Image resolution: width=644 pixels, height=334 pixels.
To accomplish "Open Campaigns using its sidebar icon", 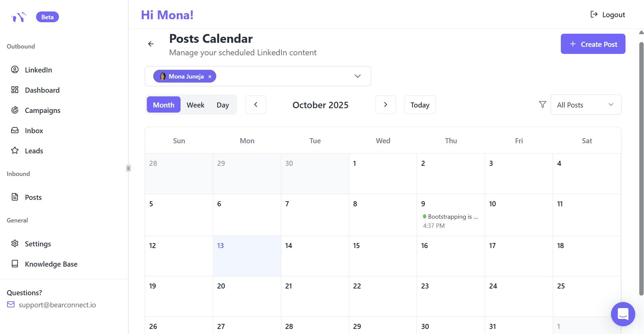I will tap(15, 110).
